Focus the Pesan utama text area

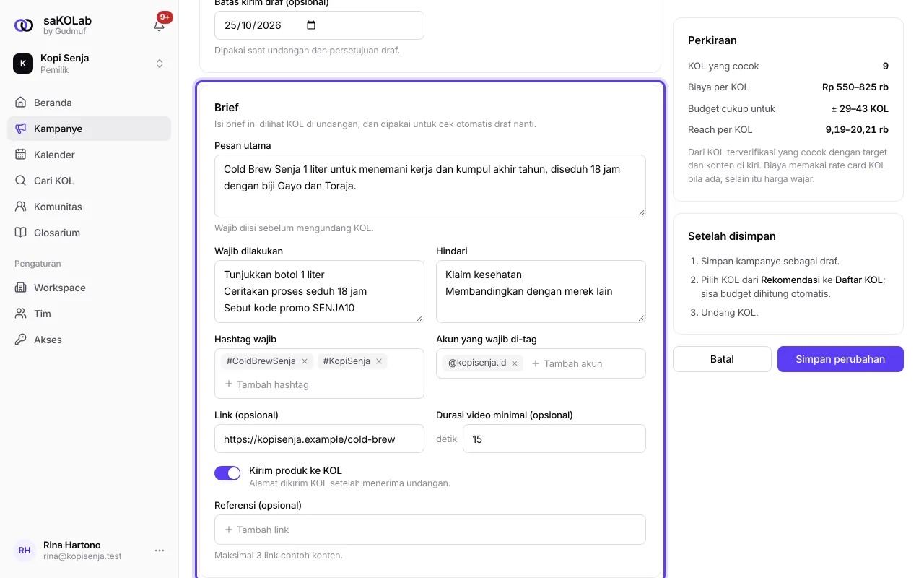430,186
